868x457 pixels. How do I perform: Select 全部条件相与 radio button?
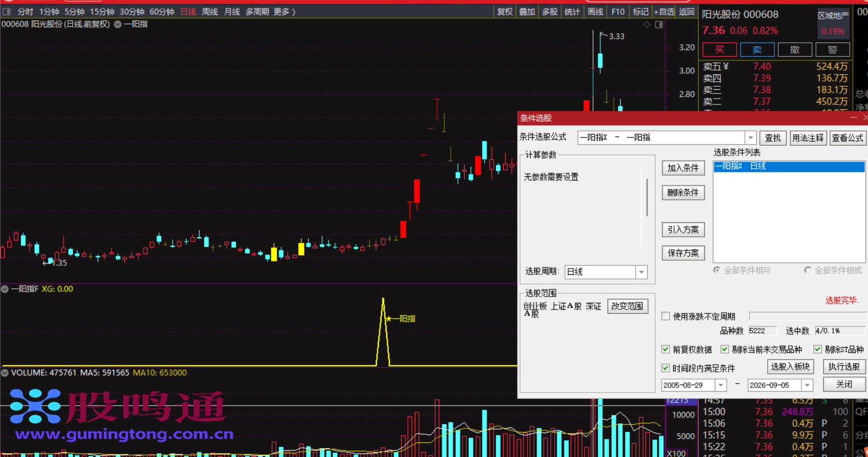coord(717,270)
